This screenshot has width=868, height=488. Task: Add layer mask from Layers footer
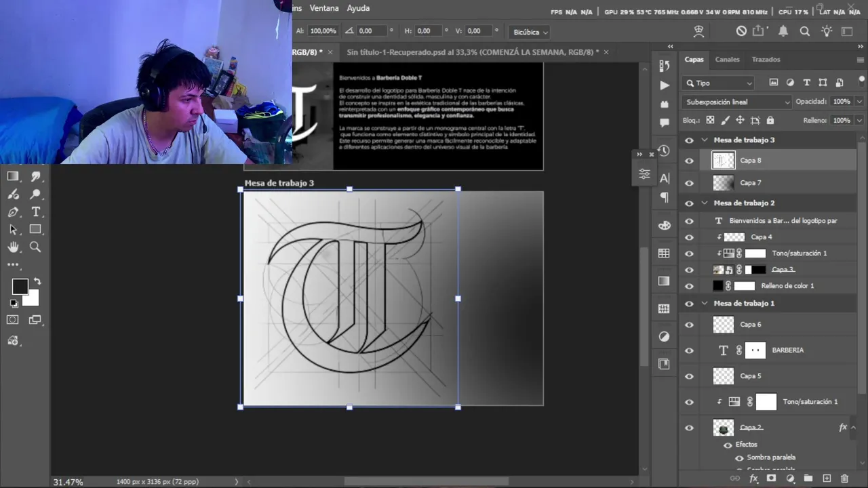[x=771, y=479]
